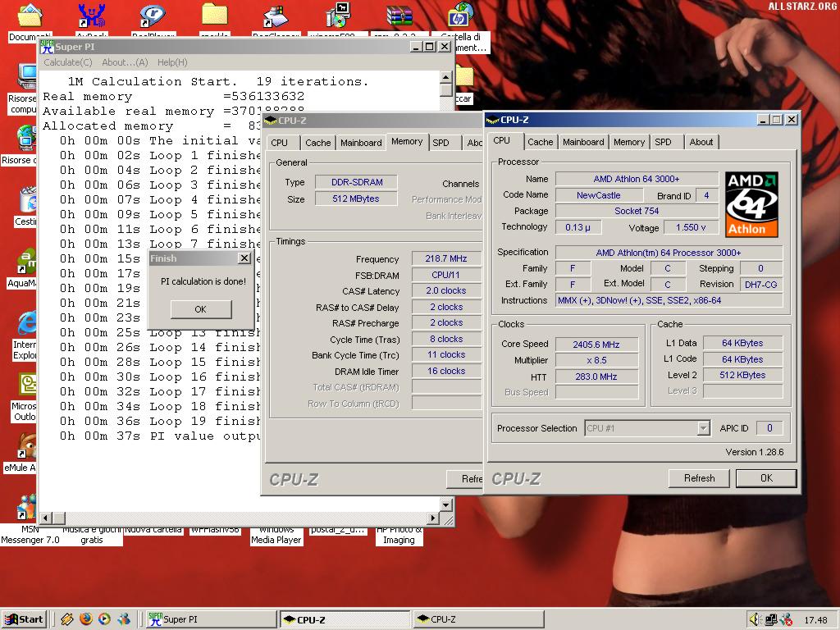Open the MSN Messenger 7.0 desktop icon
The width and height of the screenshot is (840, 630).
pos(25,507)
